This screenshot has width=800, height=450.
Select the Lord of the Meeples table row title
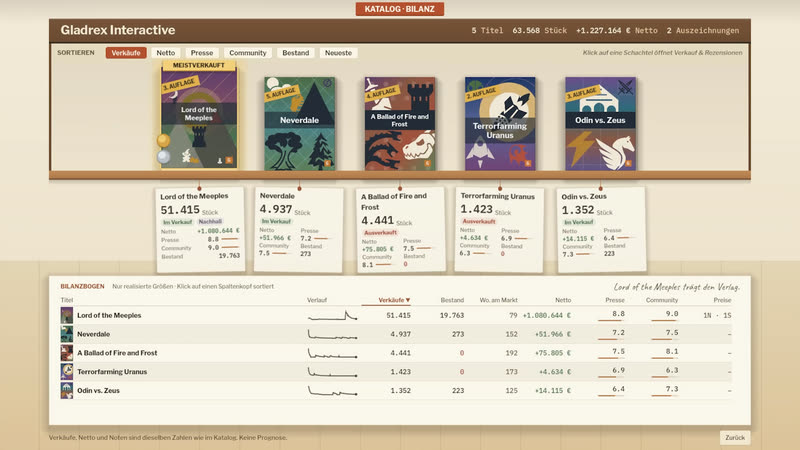(109, 315)
